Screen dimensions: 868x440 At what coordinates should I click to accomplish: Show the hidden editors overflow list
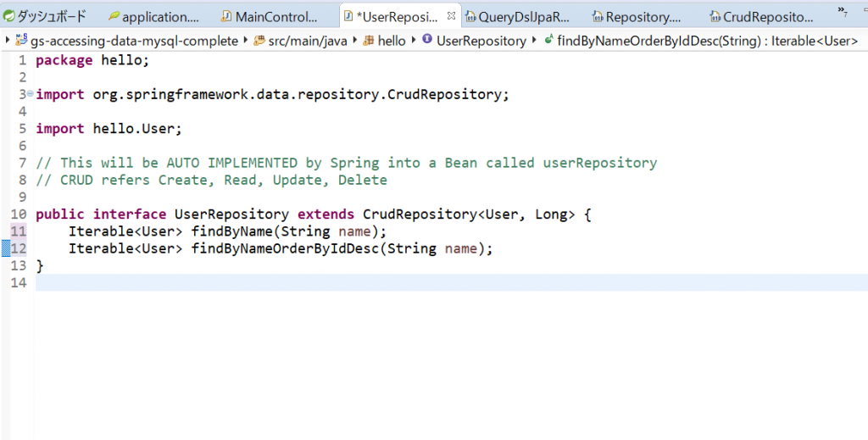coord(843,12)
